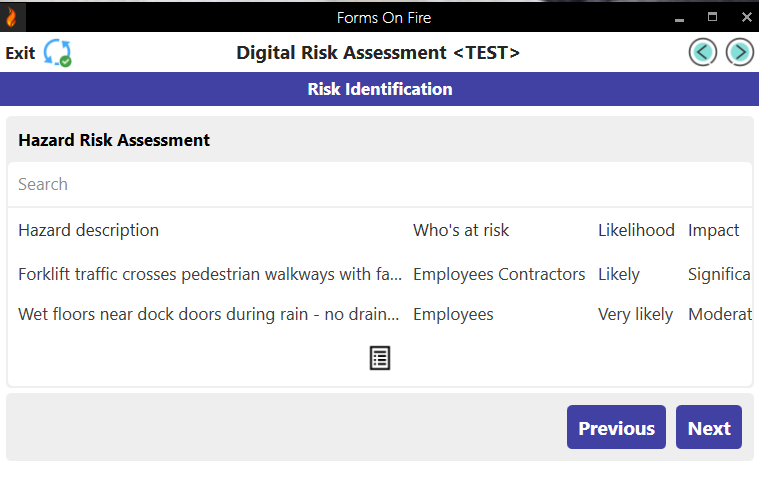The image size is (759, 478).
Task: Focus the Search field in Hazard Risk Assessment
Action: click(x=380, y=185)
